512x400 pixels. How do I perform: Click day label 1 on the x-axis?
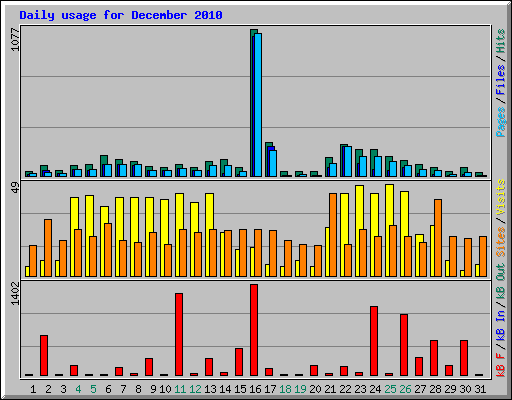[x=33, y=389]
